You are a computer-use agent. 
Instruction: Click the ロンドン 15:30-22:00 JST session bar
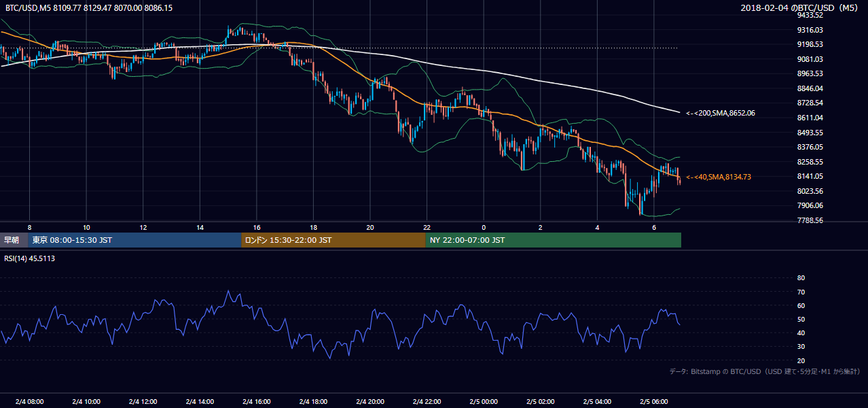pos(333,240)
